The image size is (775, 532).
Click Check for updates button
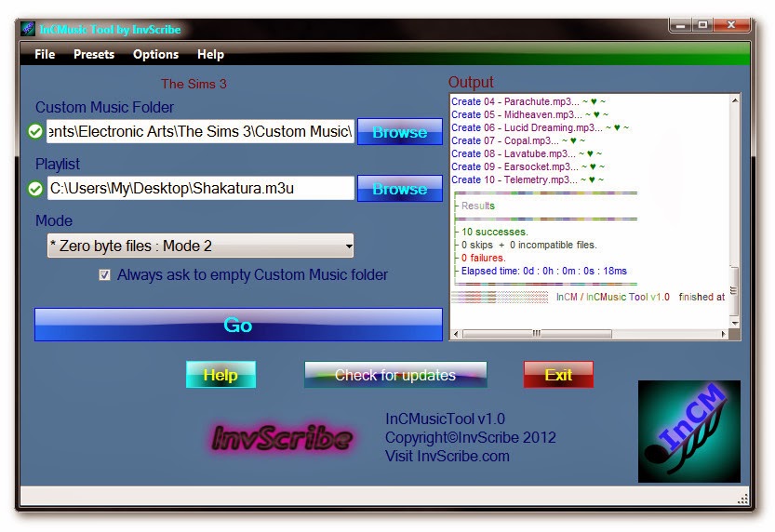tap(395, 375)
